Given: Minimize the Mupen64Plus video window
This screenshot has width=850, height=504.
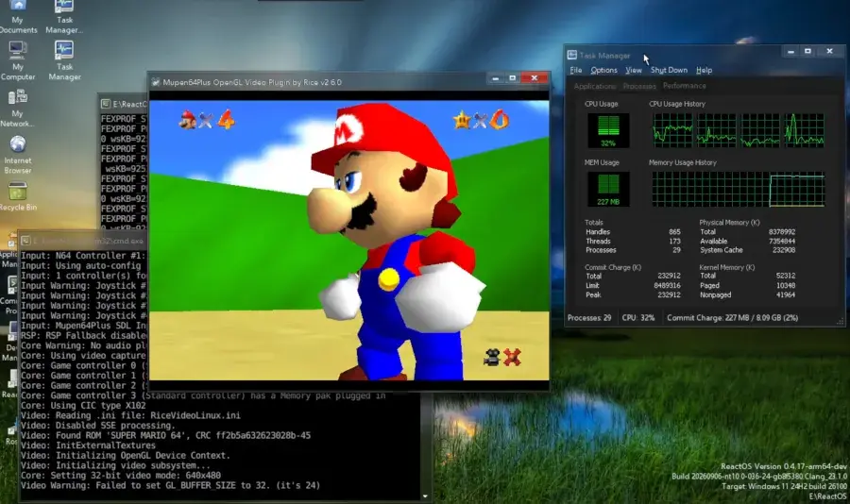Looking at the screenshot, I should pos(496,78).
